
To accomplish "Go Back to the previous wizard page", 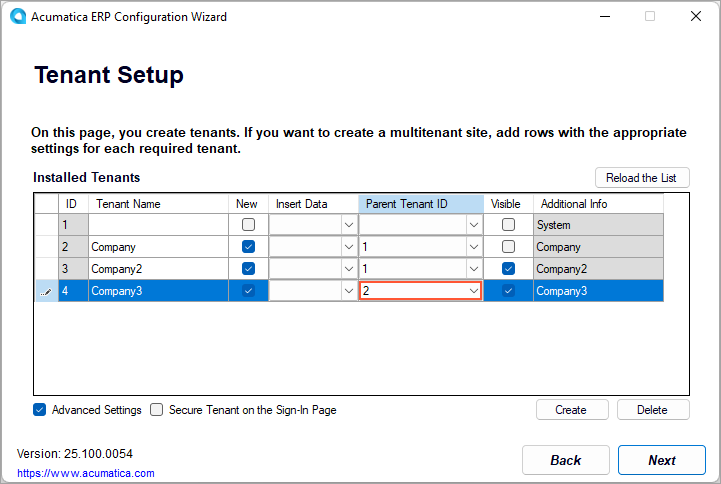I will 566,460.
